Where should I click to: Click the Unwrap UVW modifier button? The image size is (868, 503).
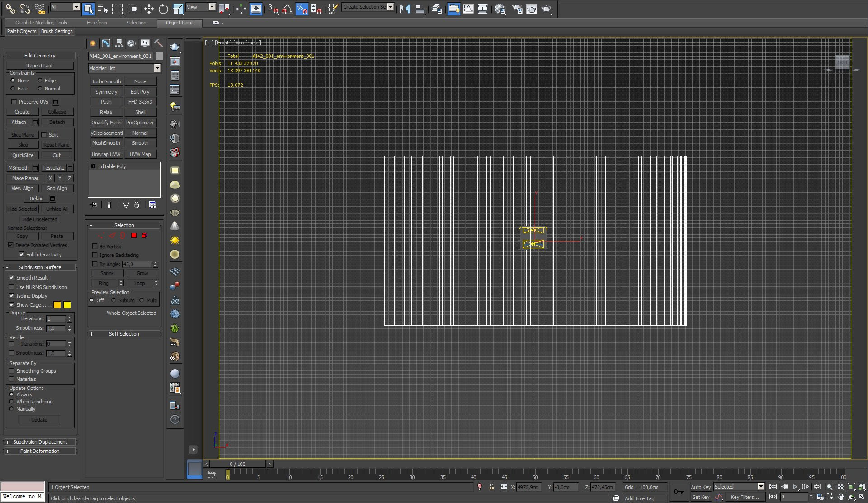(106, 154)
